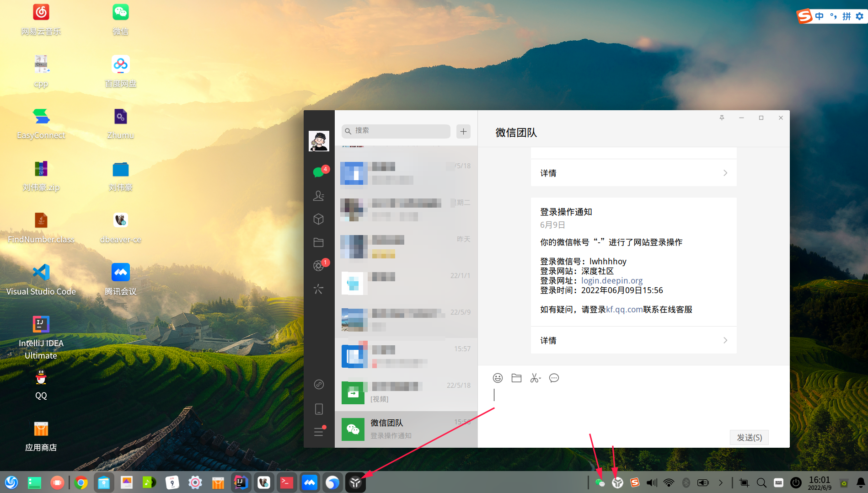Click the WeChat tray icon
Image resolution: width=868 pixels, height=493 pixels.
click(600, 482)
